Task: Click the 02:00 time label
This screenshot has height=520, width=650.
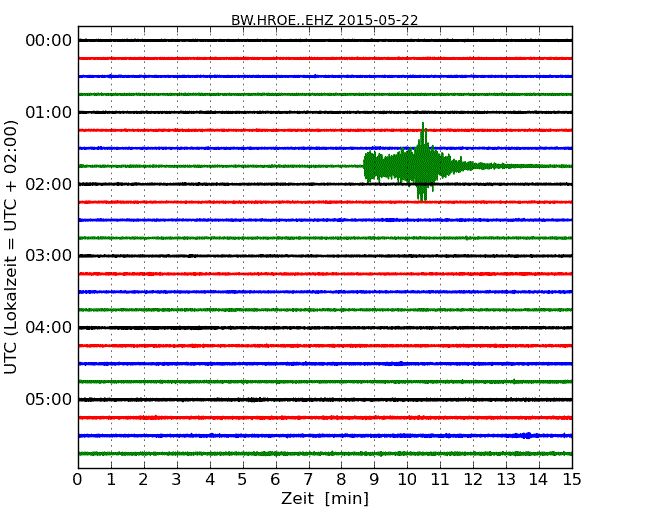Action: pos(49,184)
